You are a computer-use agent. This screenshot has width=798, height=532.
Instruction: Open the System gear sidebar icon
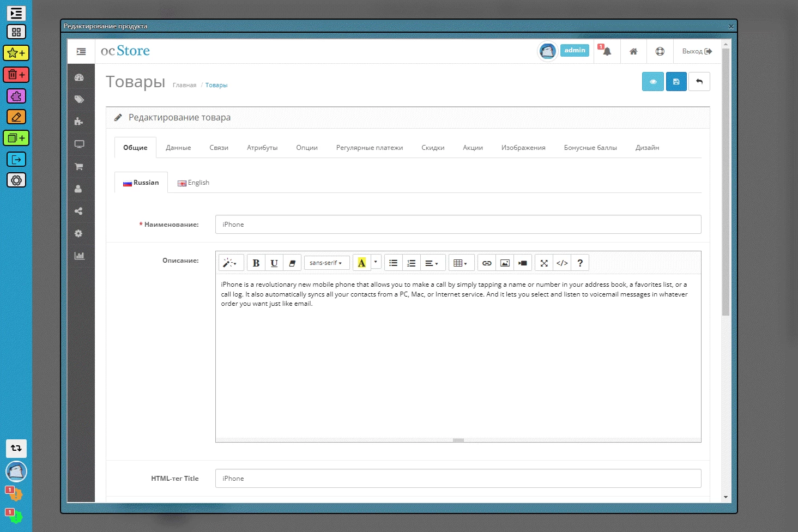pos(79,233)
